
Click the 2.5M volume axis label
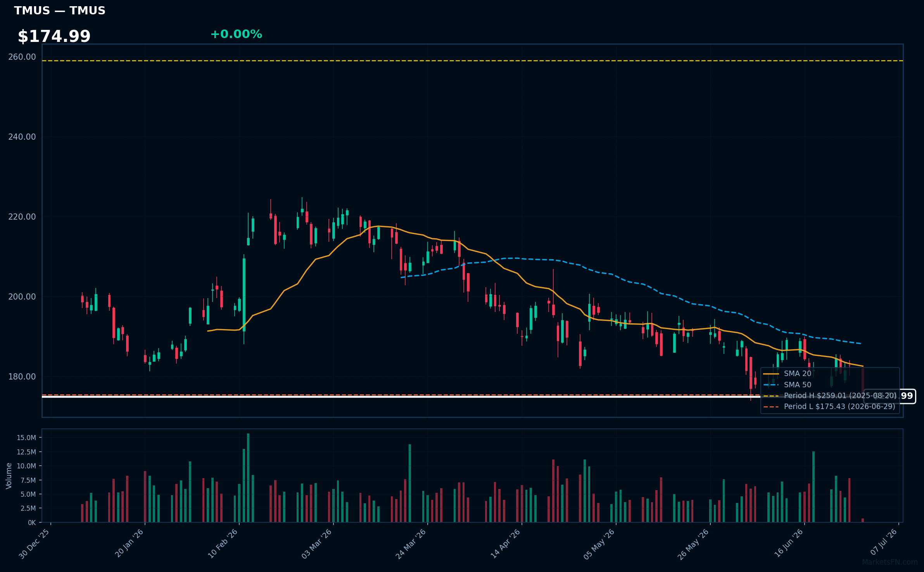(x=28, y=508)
